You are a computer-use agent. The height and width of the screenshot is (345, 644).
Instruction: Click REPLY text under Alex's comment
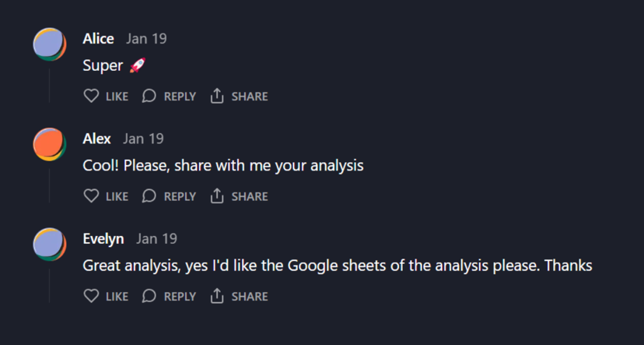pos(180,196)
